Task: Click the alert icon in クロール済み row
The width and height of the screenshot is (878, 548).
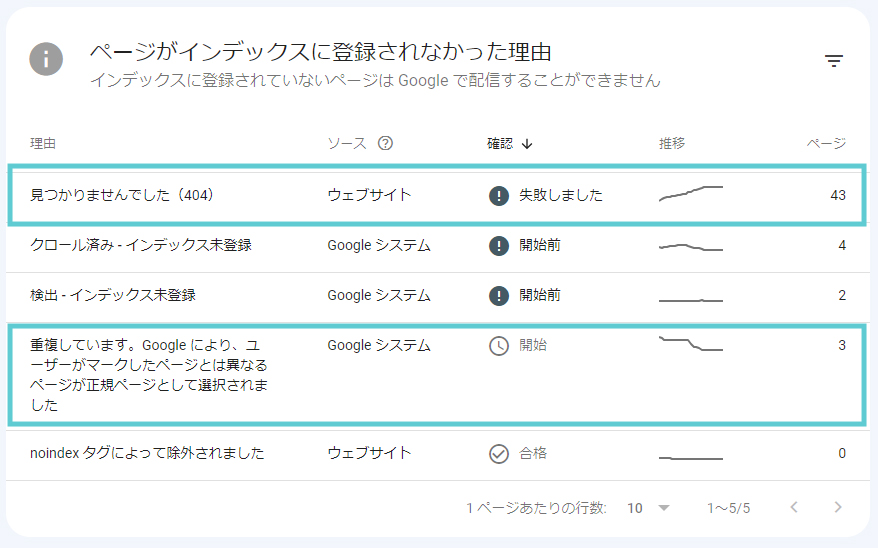Action: pyautogui.click(x=499, y=245)
